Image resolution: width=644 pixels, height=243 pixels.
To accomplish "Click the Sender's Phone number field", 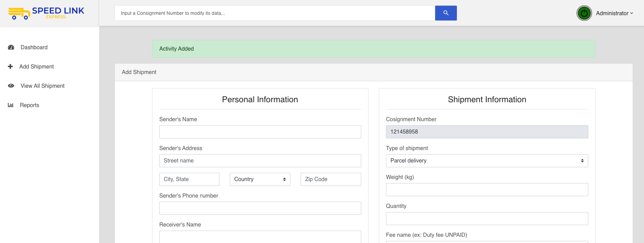I will tap(260, 208).
